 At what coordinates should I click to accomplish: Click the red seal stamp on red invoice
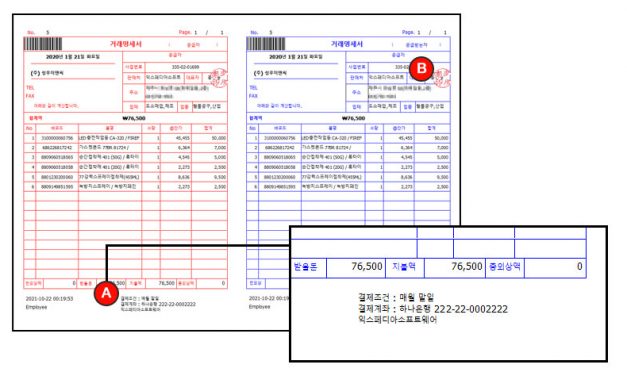[x=219, y=77]
